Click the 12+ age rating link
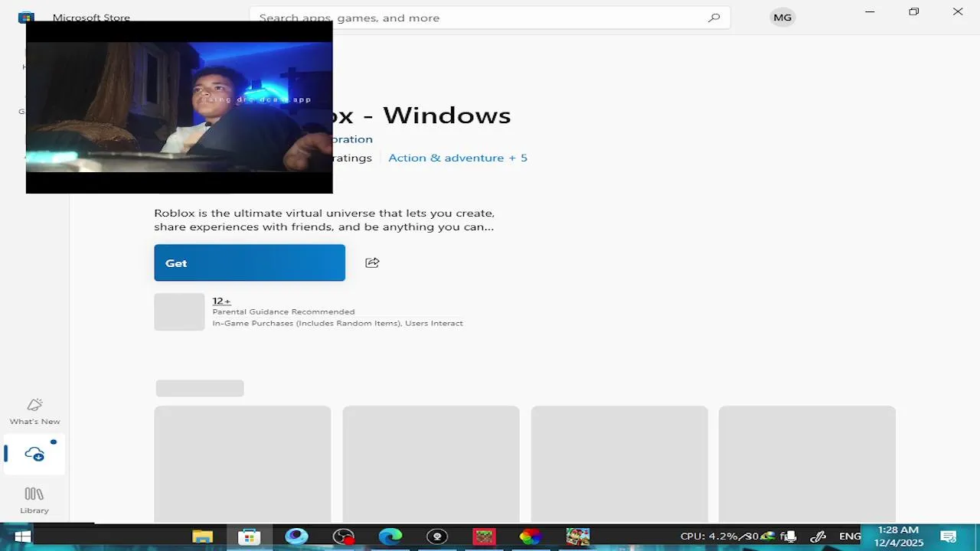The width and height of the screenshot is (980, 551). click(221, 301)
